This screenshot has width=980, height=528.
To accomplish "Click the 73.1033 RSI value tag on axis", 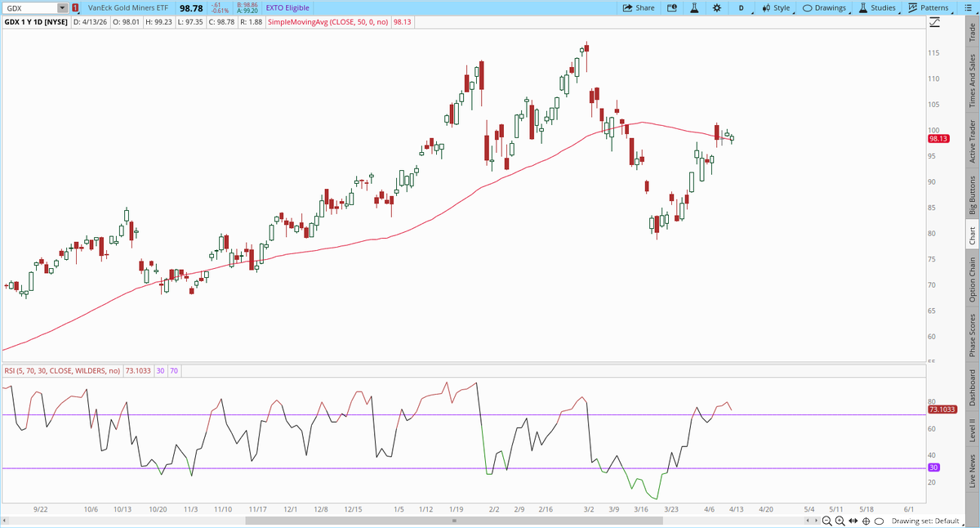I will pos(942,409).
